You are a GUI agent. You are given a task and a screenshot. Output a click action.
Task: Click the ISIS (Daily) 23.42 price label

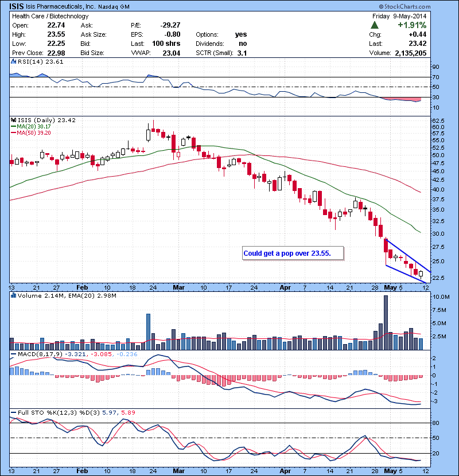(46, 120)
